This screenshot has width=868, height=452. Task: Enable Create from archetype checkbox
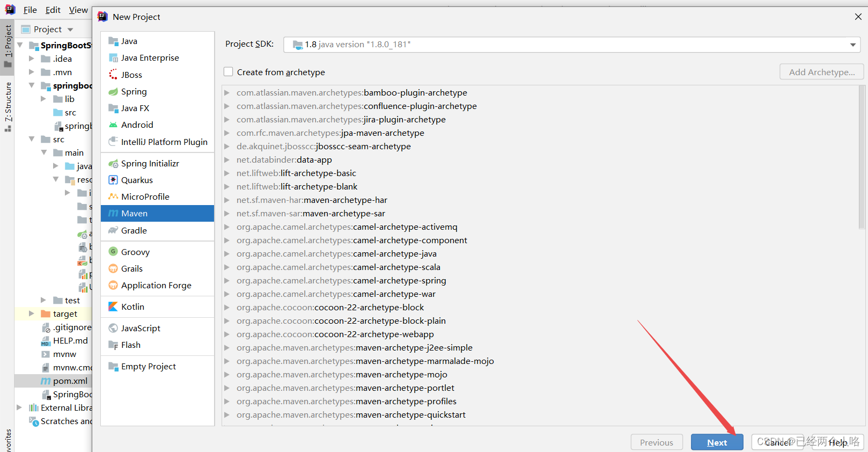[x=229, y=72]
